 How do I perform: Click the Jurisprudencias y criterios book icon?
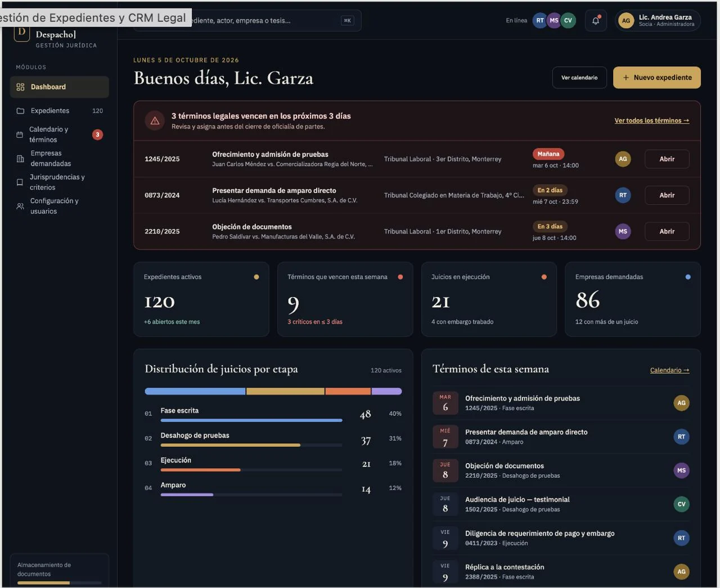pyautogui.click(x=20, y=182)
